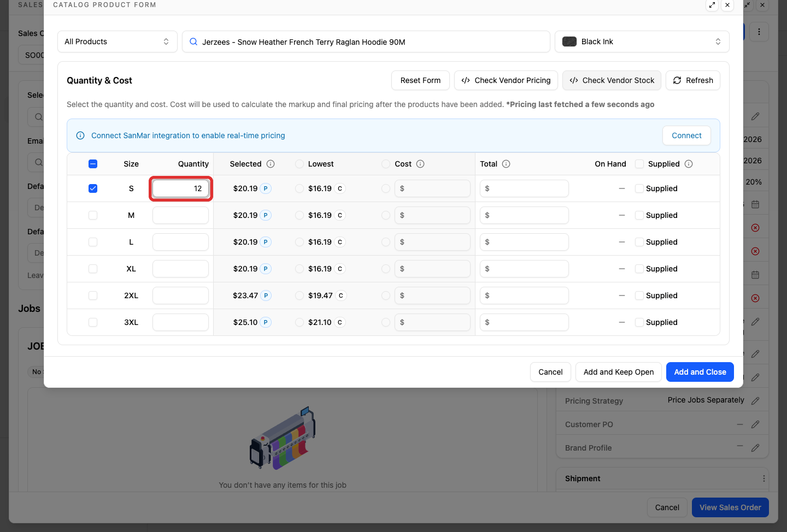787x532 pixels.
Task: Click the P badge in 2XL row
Action: coord(266,295)
